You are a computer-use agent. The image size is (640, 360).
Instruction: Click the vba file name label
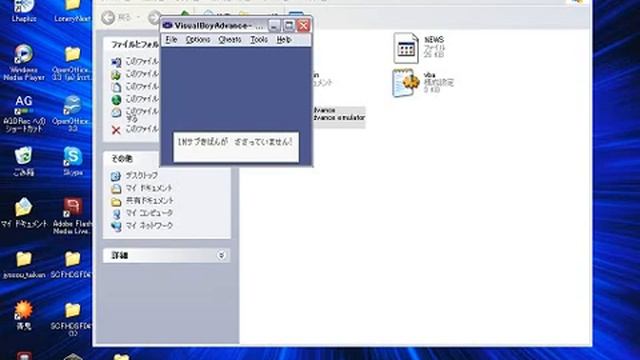pos(429,75)
